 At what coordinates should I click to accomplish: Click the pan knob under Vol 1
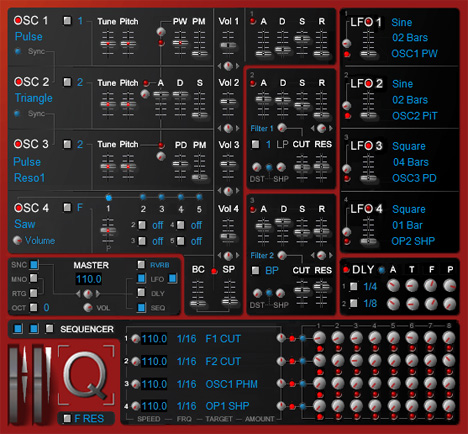click(228, 66)
